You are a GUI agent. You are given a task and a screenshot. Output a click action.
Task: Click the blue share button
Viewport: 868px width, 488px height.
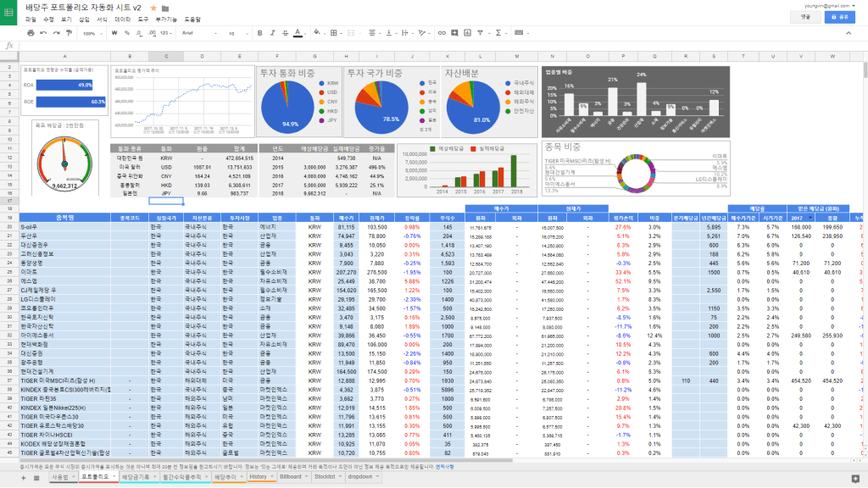point(839,17)
